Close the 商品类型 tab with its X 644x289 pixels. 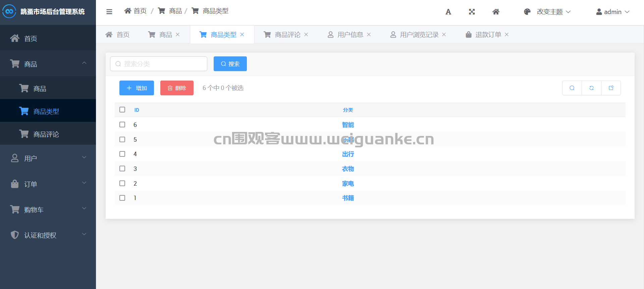coord(242,35)
